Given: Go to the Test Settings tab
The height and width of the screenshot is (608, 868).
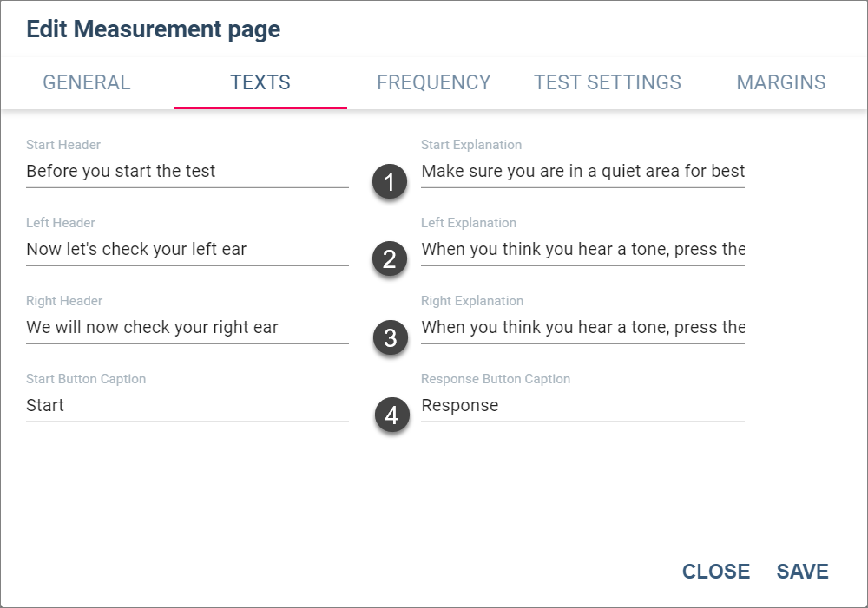Looking at the screenshot, I should click(x=608, y=82).
